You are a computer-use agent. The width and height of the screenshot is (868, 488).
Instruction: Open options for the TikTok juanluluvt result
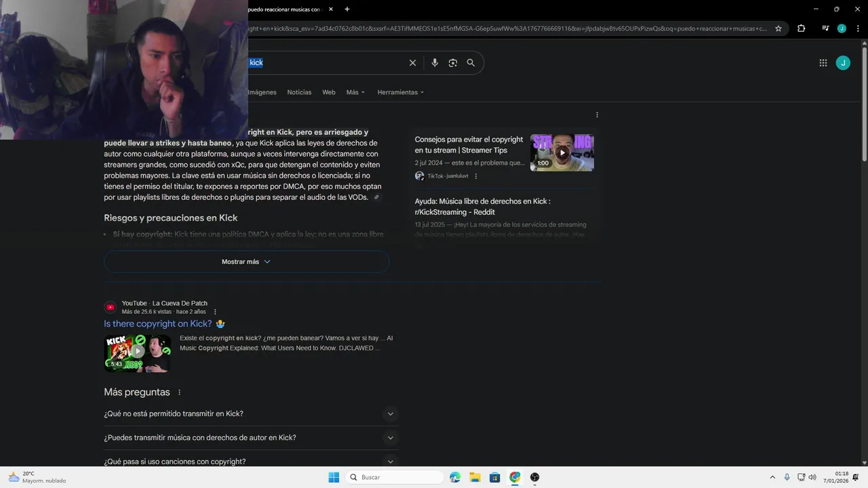click(476, 176)
